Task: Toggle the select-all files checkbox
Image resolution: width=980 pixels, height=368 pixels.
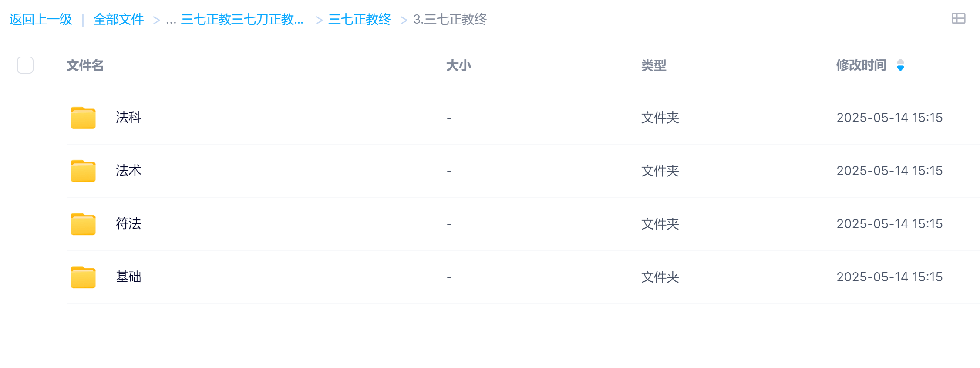Action: [x=25, y=65]
